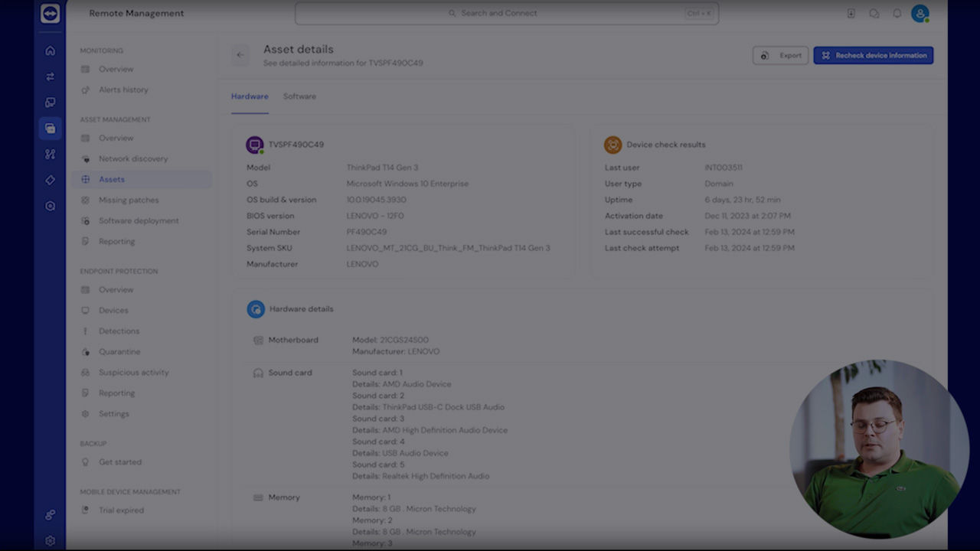Screen dimensions: 980x551
Task: Open the settings gear at rail bottom
Action: [50, 540]
